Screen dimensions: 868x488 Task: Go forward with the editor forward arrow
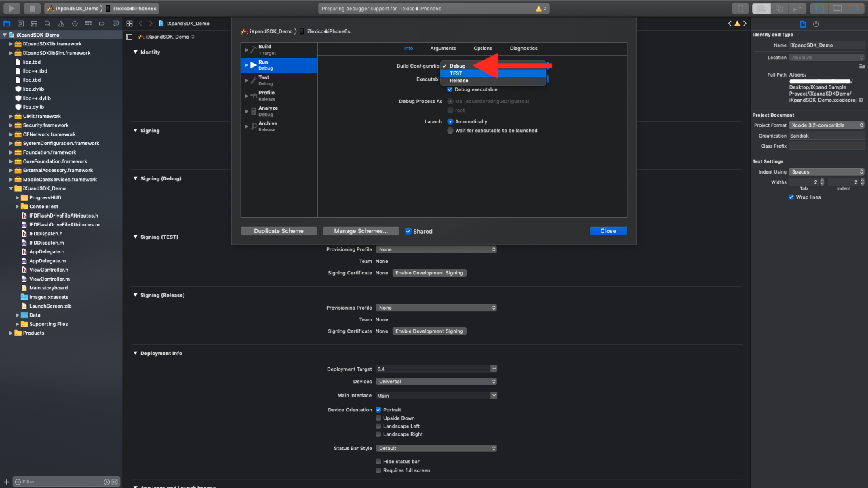tap(151, 24)
